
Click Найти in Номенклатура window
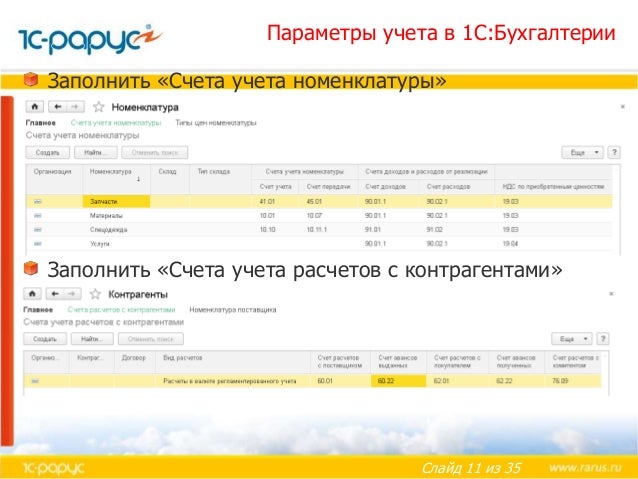[x=96, y=153]
